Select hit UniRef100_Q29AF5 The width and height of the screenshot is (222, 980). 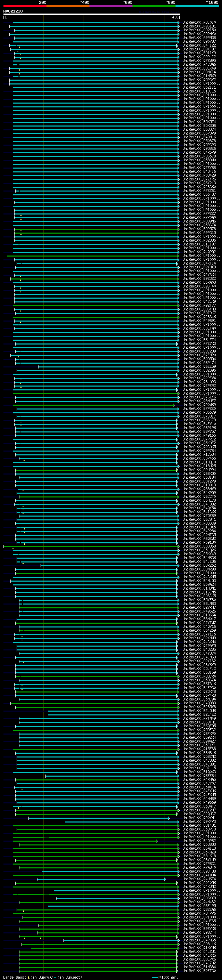point(199,646)
